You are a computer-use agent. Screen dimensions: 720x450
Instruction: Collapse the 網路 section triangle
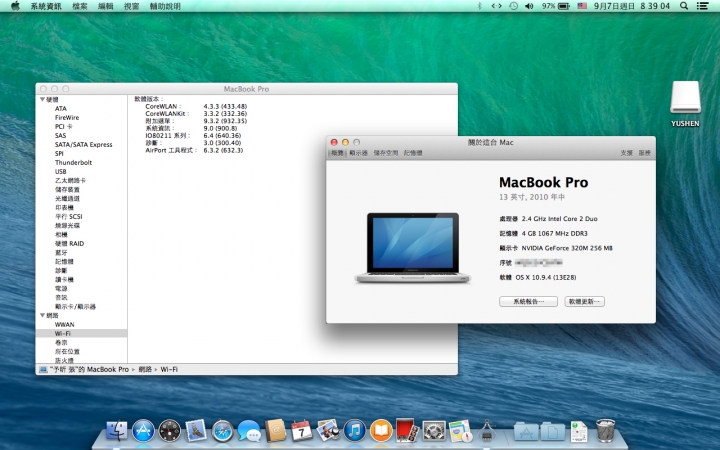pos(42,315)
